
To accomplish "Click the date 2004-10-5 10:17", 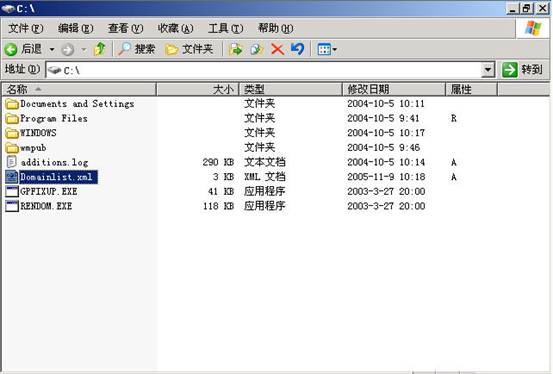I will coord(386,133).
